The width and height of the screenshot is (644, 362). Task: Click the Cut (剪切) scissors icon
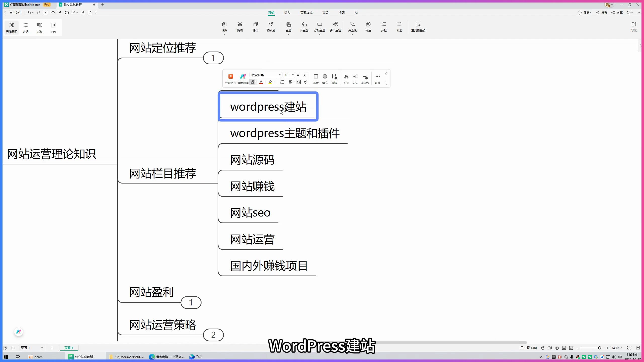(240, 24)
